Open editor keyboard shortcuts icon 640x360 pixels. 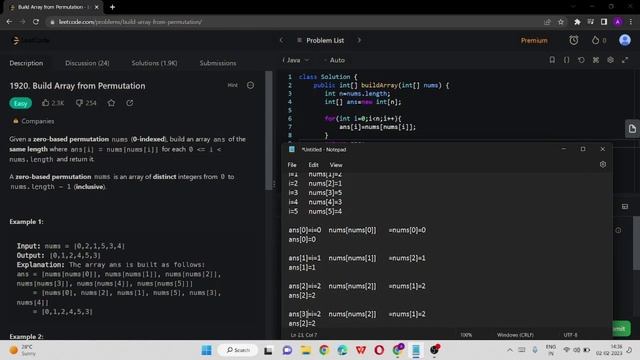coord(596,60)
